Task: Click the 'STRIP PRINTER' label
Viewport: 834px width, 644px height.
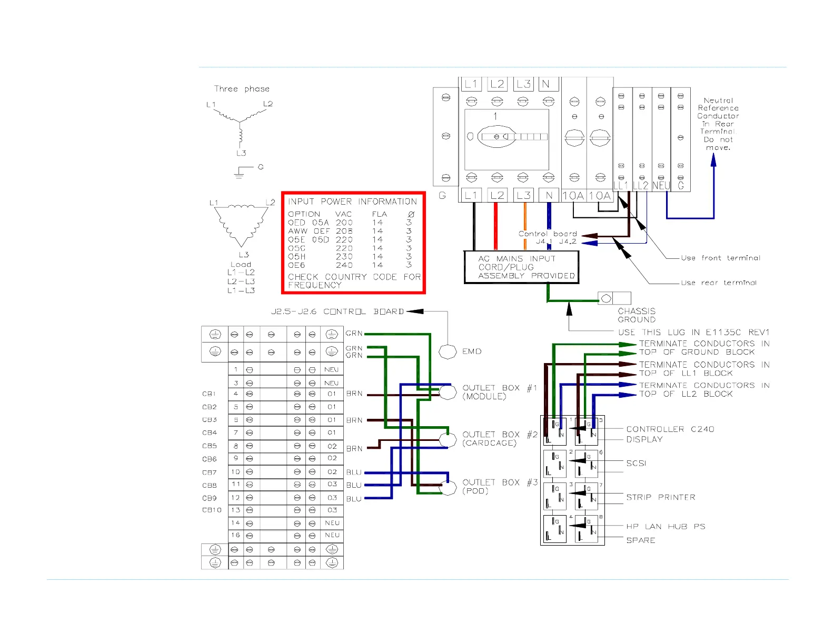Action: (x=661, y=497)
